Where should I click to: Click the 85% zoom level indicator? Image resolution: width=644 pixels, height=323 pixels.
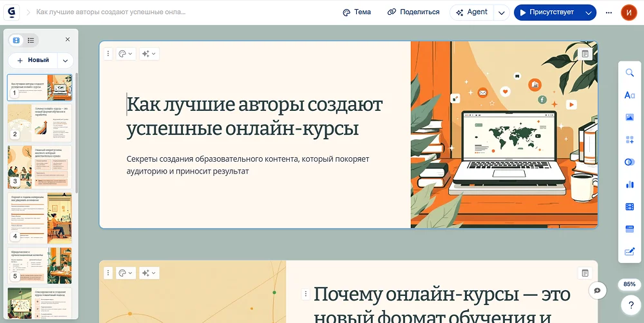630,284
